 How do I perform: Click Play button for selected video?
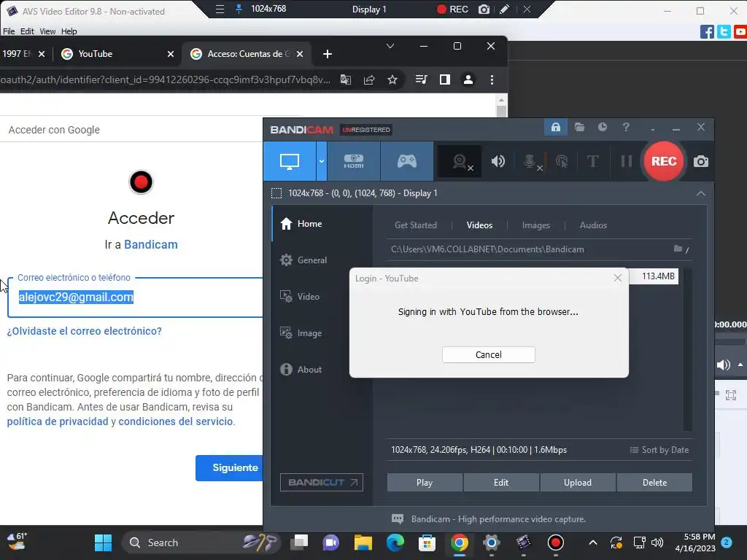pyautogui.click(x=425, y=483)
